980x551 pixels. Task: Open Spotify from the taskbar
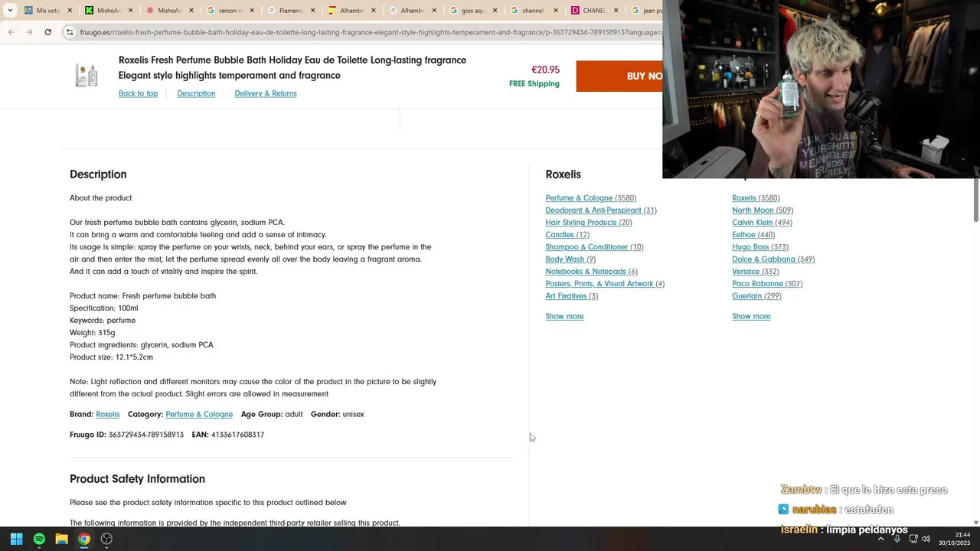coord(39,539)
